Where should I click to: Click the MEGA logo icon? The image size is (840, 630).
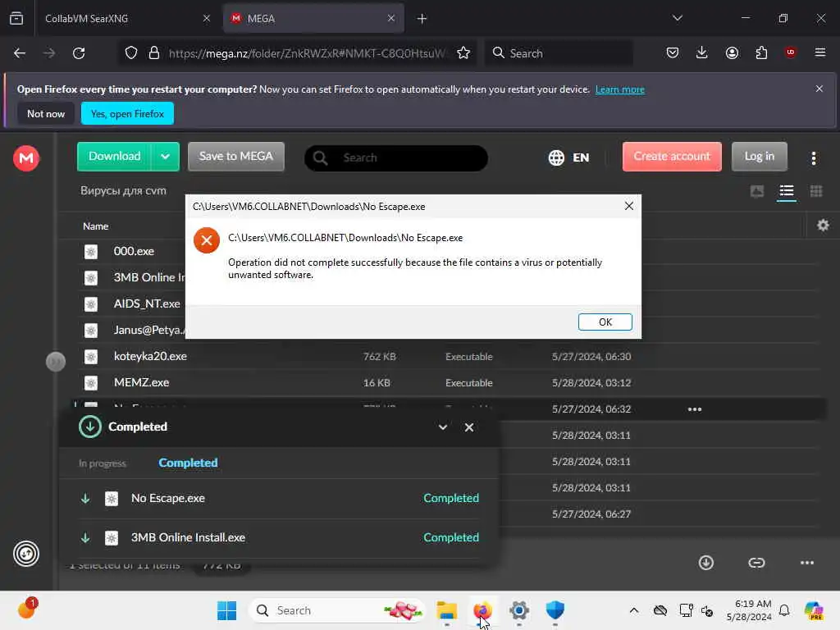[x=26, y=158]
